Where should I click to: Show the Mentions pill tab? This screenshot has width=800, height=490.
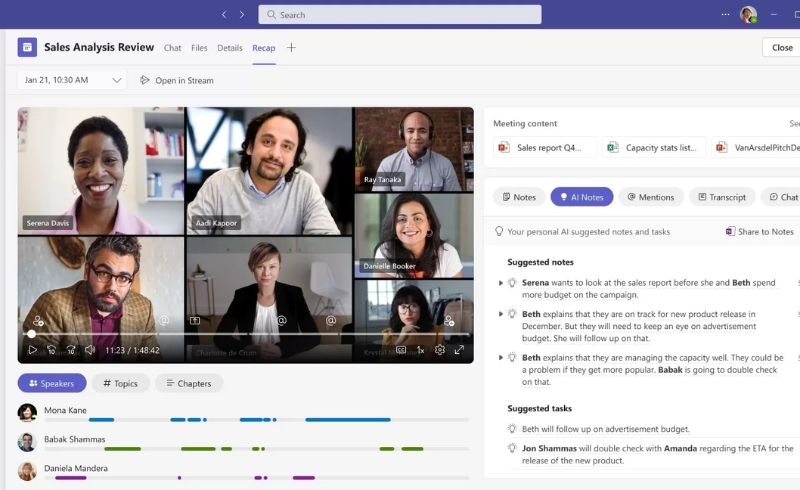[651, 197]
